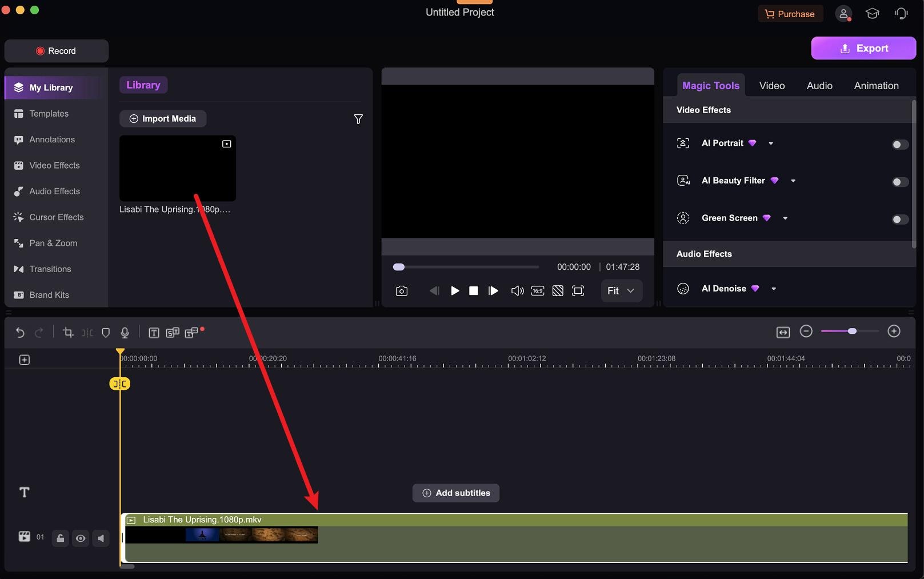Select the Lisabi The Uprising media thumbnail
Image resolution: width=924 pixels, height=579 pixels.
pyautogui.click(x=178, y=168)
